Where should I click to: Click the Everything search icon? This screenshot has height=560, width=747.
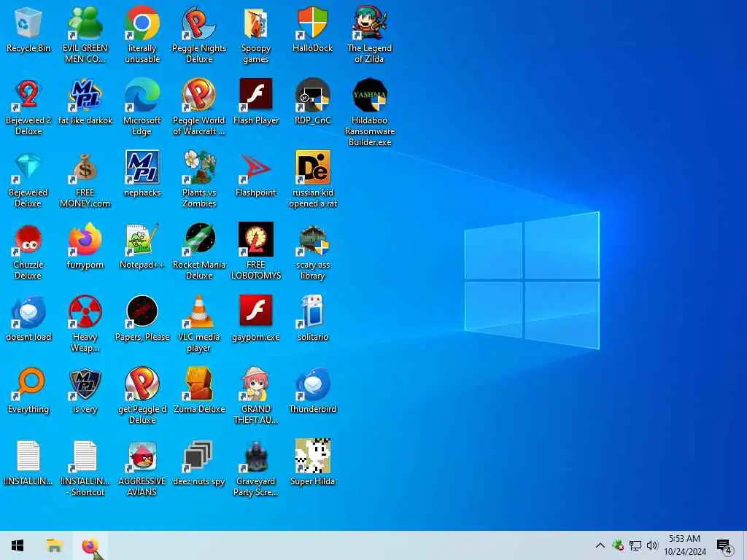[x=28, y=391]
